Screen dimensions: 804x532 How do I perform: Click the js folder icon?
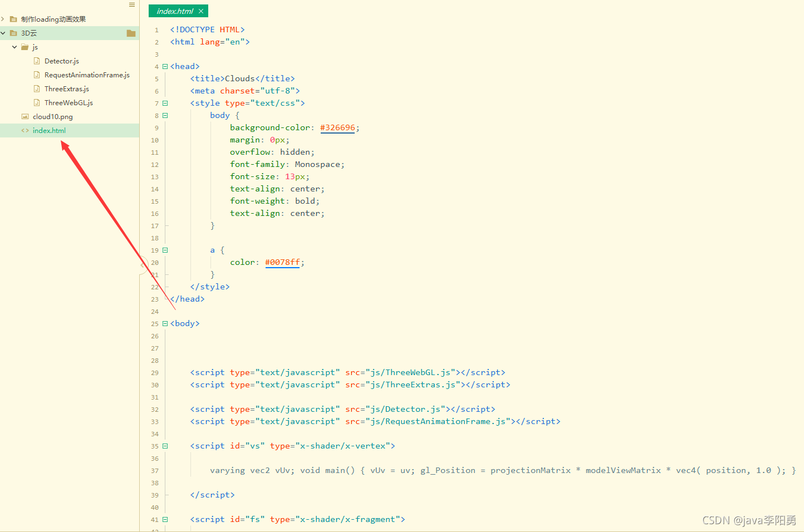pyautogui.click(x=25, y=47)
